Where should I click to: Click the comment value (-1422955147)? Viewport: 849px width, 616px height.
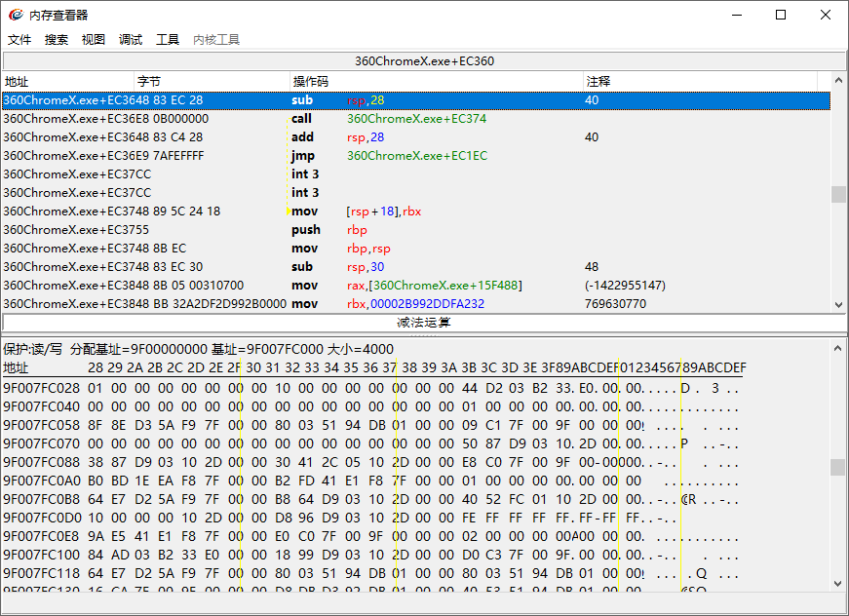point(626,286)
